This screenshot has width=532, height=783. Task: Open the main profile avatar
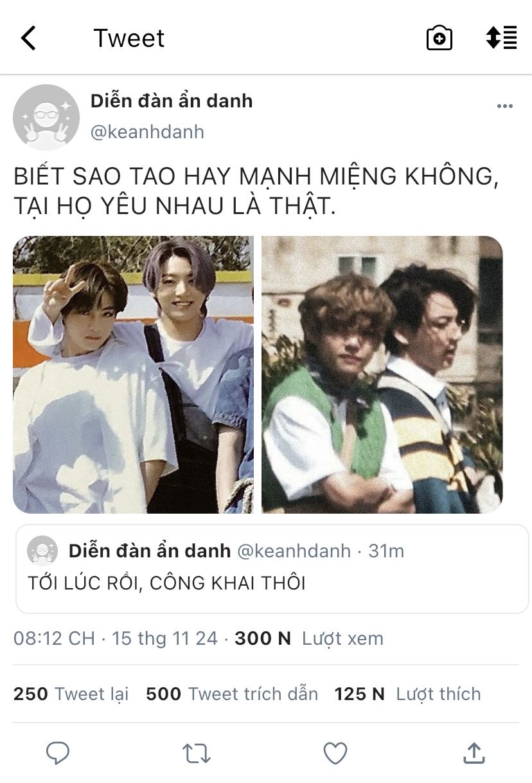[46, 118]
